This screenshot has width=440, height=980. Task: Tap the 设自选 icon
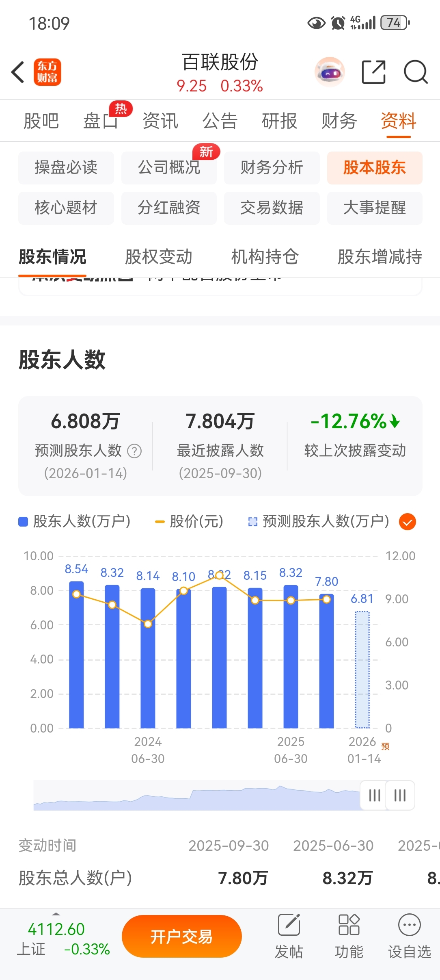(410, 937)
